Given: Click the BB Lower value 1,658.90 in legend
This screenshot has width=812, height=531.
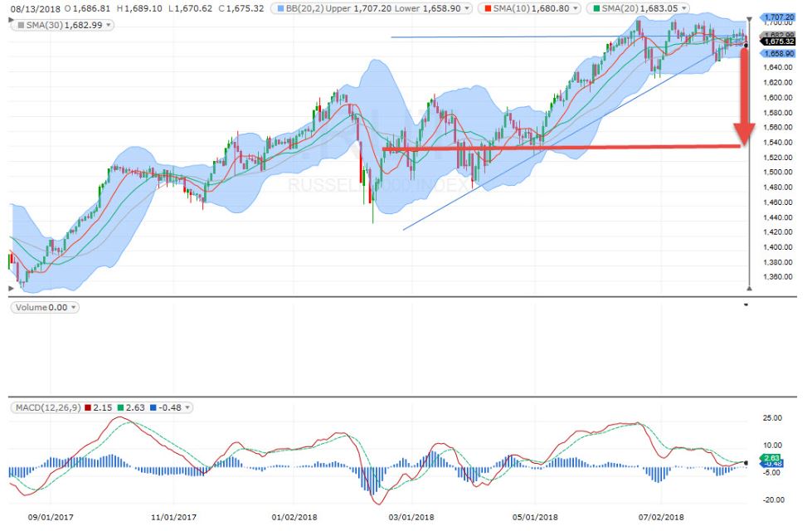Looking at the screenshot, I should 442,9.
